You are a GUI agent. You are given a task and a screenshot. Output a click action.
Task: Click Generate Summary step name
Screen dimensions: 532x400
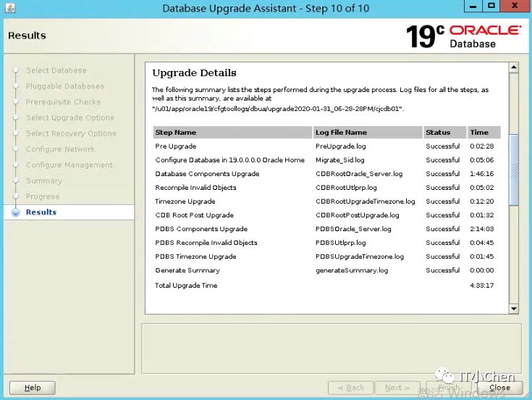(187, 270)
